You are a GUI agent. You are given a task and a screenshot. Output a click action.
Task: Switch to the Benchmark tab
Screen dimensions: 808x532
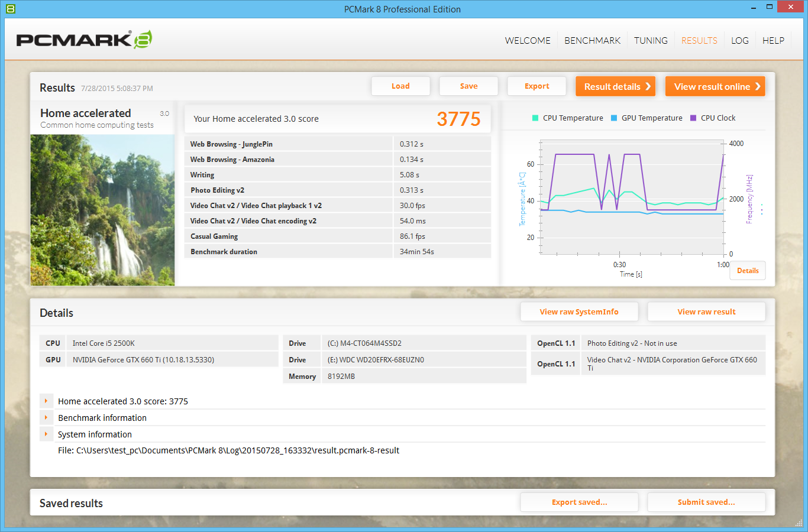click(592, 41)
